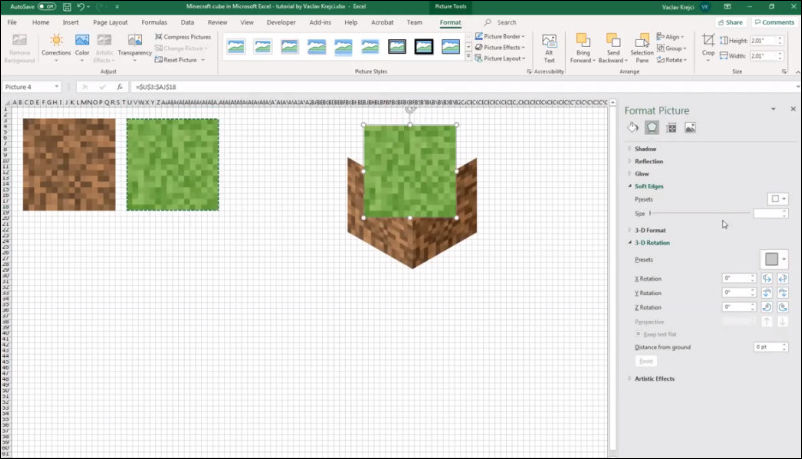Click the X Rotation right arrow icon, second of the pair
The width and height of the screenshot is (802, 459).
783,278
